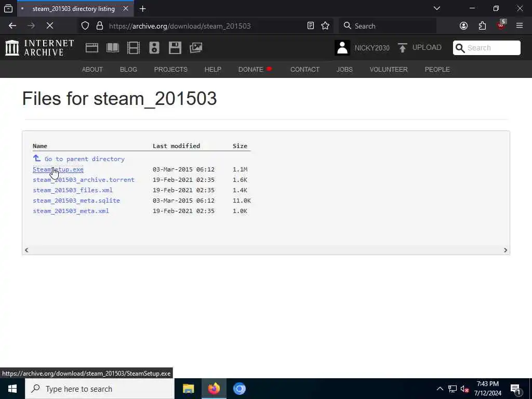Image resolution: width=532 pixels, height=399 pixels.
Task: Open steam_201503_meta.sqlite
Action: 76,201
